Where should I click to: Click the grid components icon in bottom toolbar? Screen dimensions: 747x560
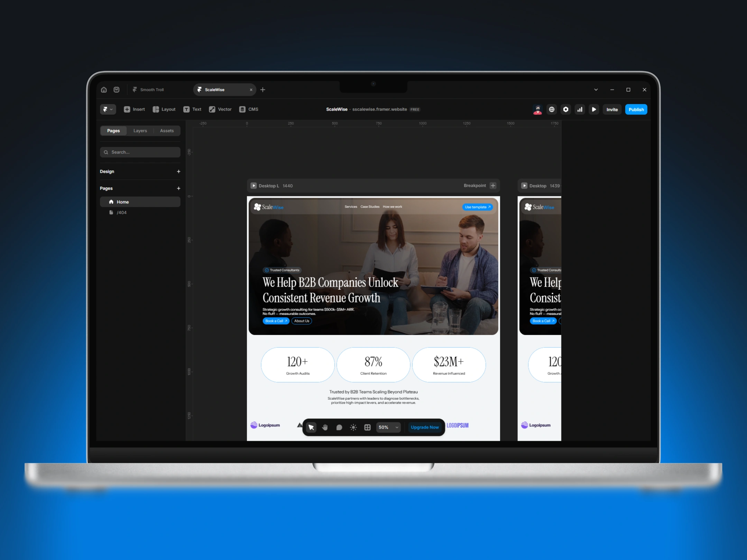tap(367, 427)
